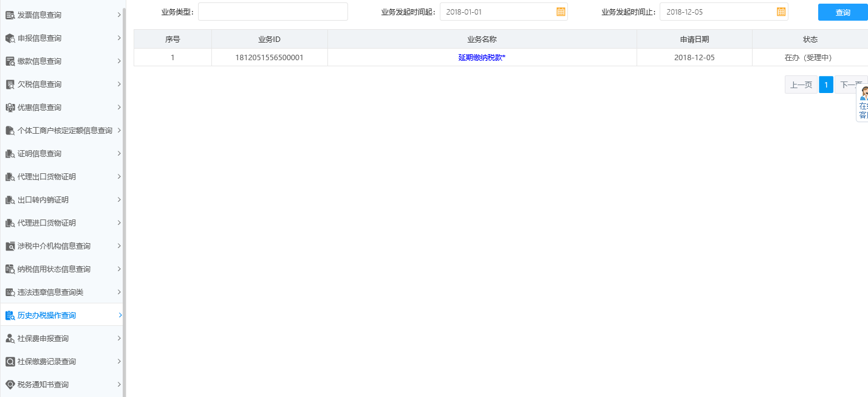Open 代理出口货物证明 menu item
This screenshot has height=397, width=868.
pos(62,176)
